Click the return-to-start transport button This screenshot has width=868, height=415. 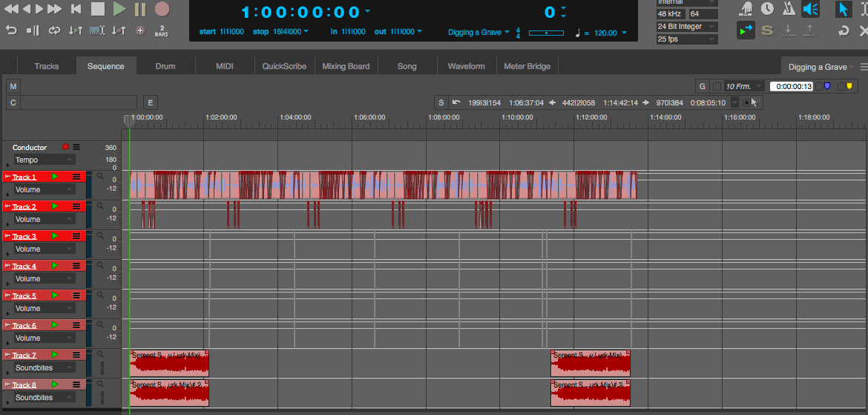click(77, 9)
